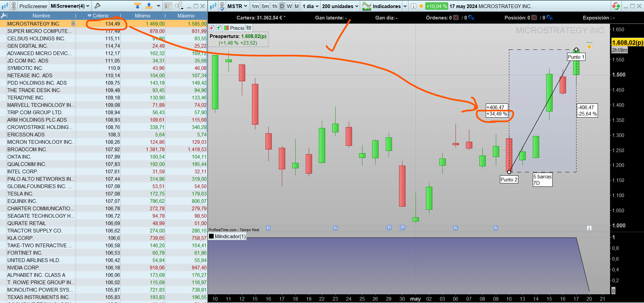The image size is (644, 303).
Task: Open the column layout grid icon in the screener
Action: point(168,6)
